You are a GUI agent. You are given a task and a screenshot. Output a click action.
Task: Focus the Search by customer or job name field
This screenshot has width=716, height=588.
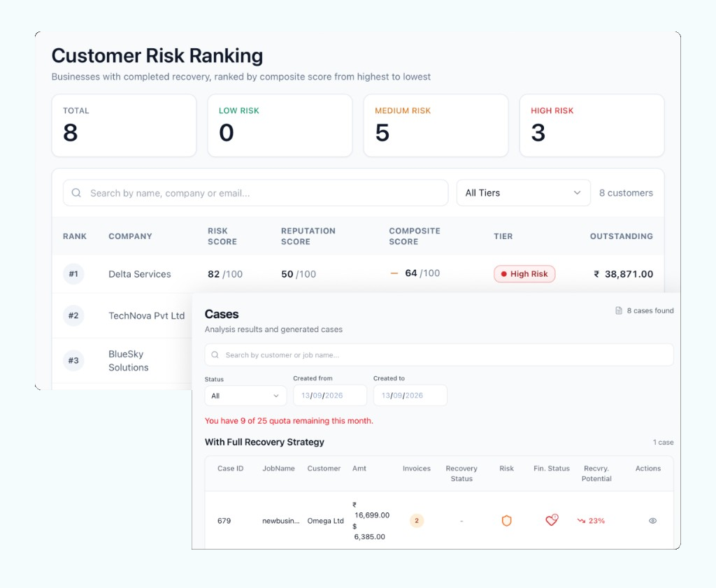point(439,354)
